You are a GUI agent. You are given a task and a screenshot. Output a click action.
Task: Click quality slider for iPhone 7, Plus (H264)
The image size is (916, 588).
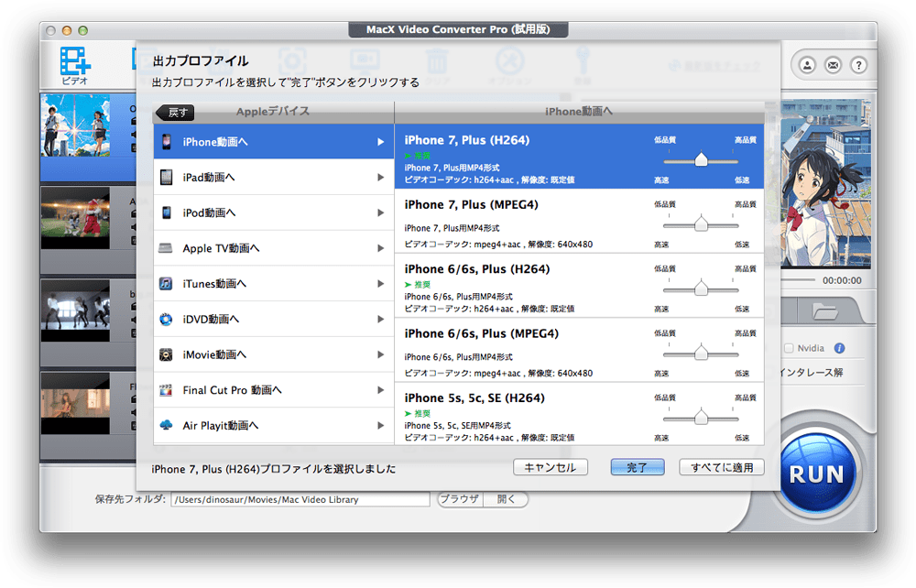(x=701, y=160)
